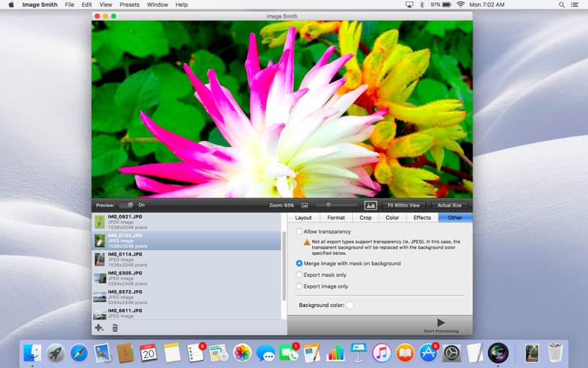Select the Other tab
This screenshot has height=368, width=588.
point(455,217)
